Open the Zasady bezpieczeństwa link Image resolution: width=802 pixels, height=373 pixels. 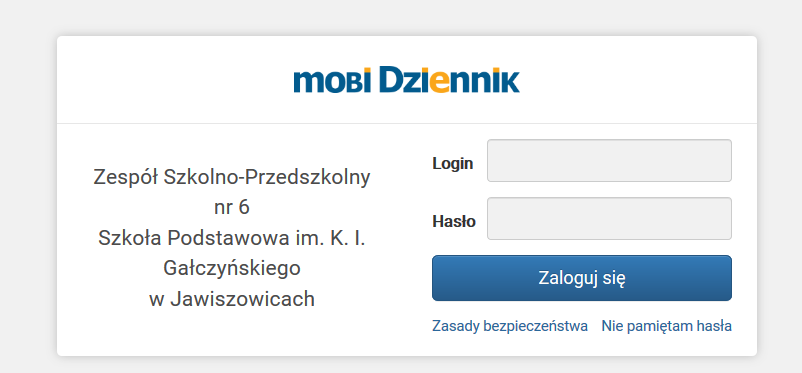point(509,326)
